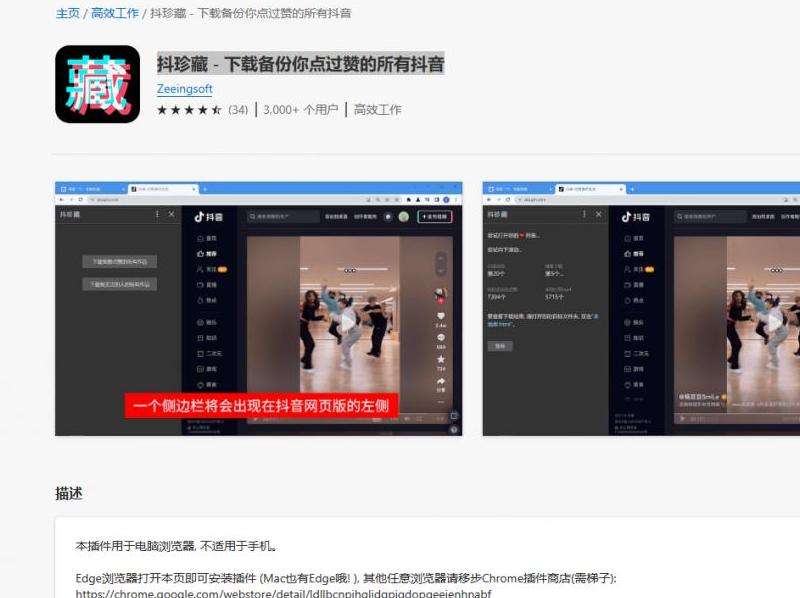
Task: Open the (34) reviews count
Action: 238,110
